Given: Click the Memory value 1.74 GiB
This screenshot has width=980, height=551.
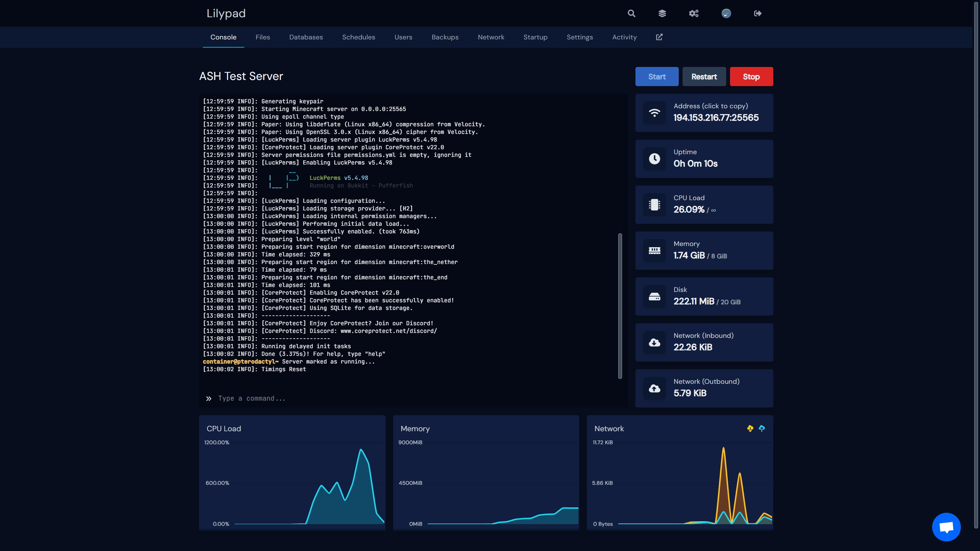Looking at the screenshot, I should tap(689, 255).
